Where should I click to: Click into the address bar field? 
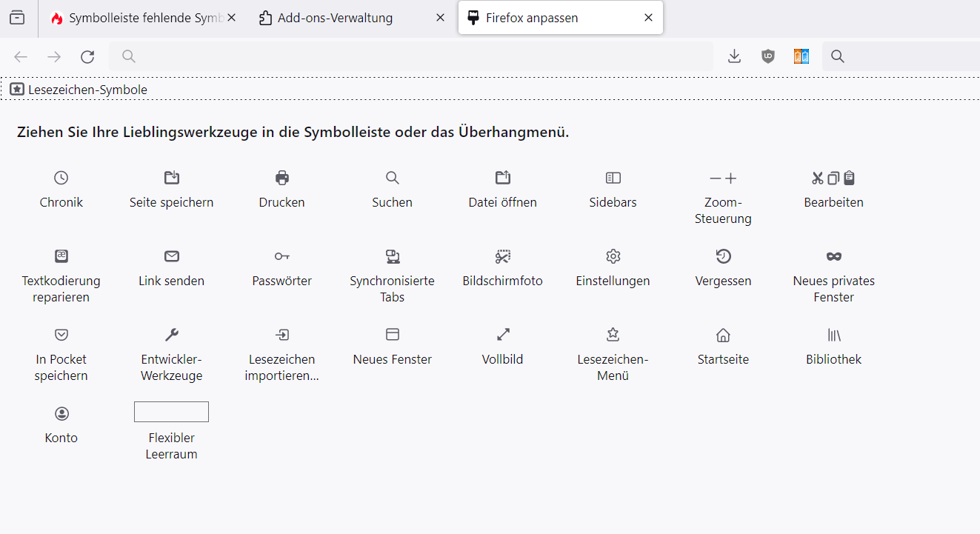pyautogui.click(x=415, y=56)
